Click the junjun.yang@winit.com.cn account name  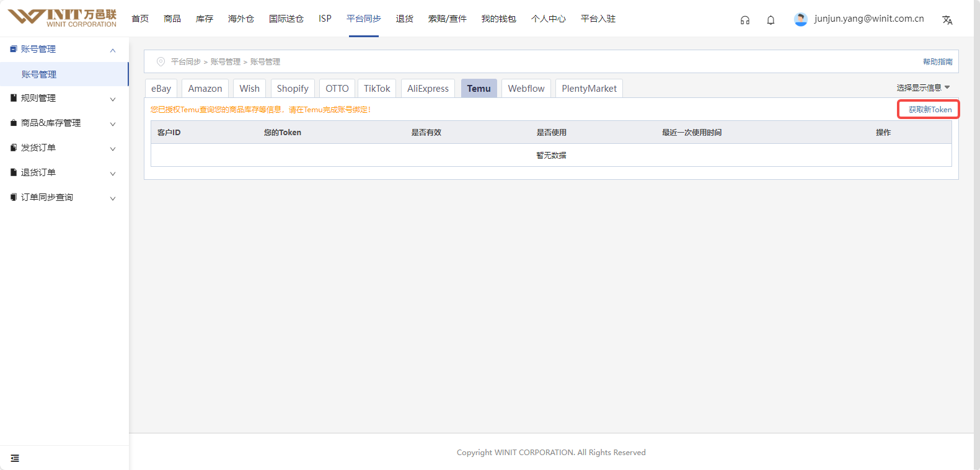869,19
